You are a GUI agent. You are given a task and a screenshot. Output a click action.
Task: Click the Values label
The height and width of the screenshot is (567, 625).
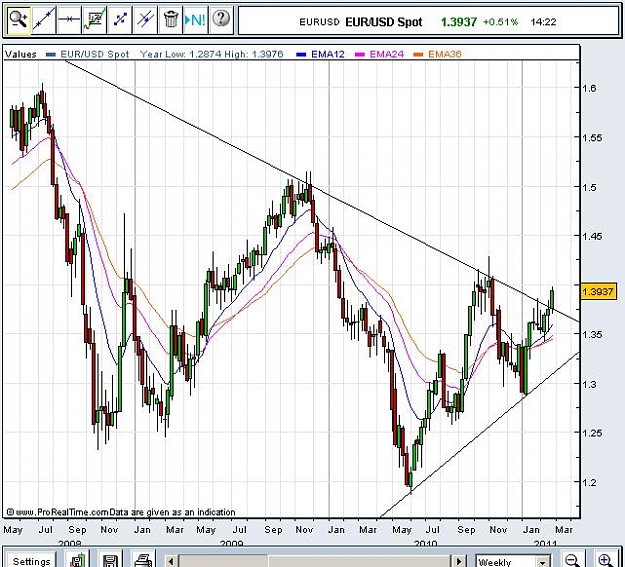pos(20,54)
